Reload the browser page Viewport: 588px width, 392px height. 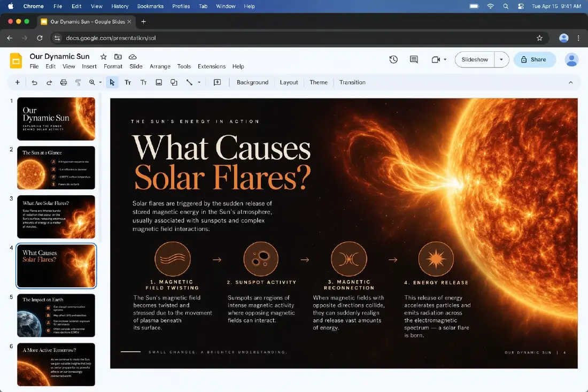coord(40,38)
